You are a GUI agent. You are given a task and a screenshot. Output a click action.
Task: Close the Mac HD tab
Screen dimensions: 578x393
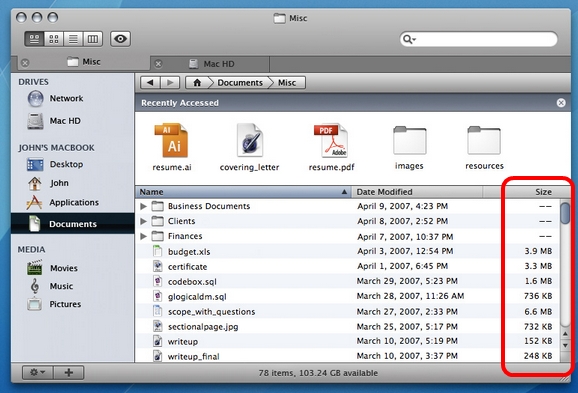pyautogui.click(x=158, y=64)
